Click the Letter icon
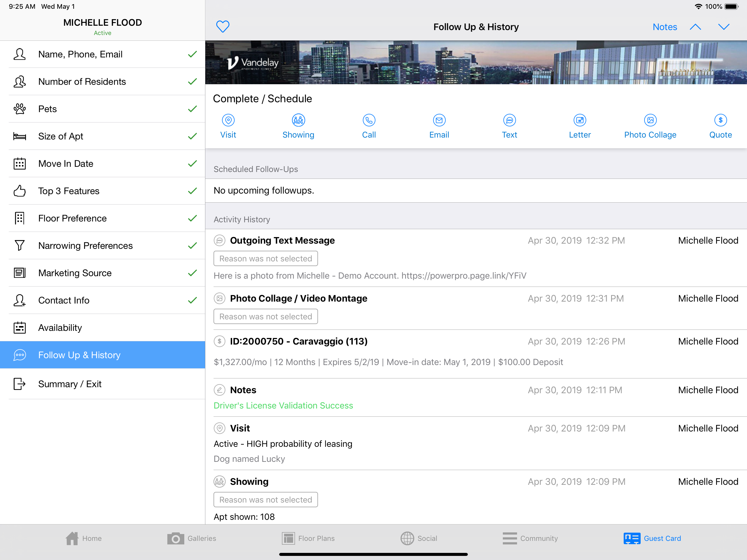 (580, 120)
